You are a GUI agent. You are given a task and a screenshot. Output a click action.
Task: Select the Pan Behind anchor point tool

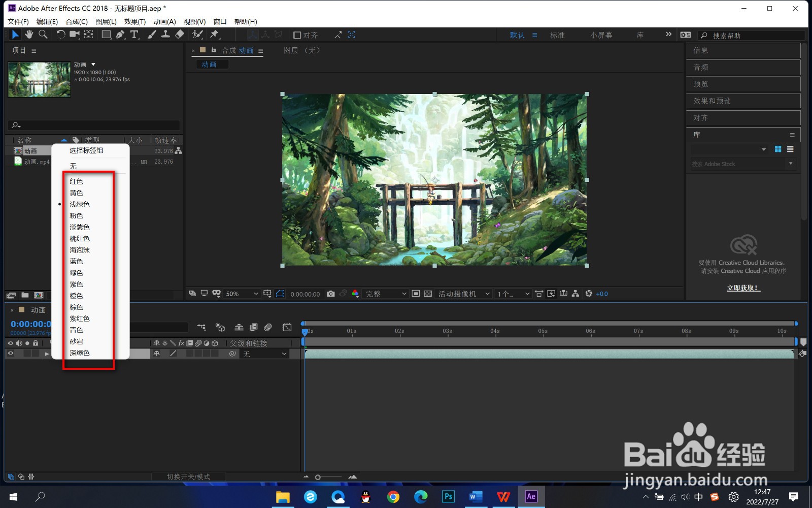coord(89,35)
